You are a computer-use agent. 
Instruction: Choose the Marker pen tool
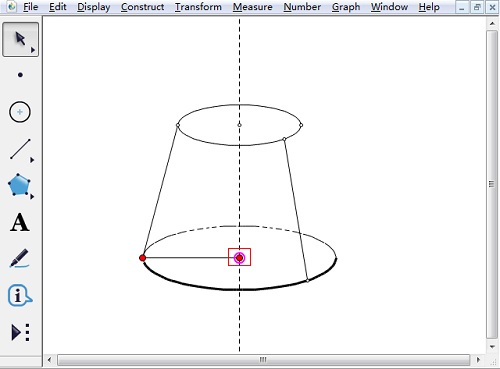(19, 258)
